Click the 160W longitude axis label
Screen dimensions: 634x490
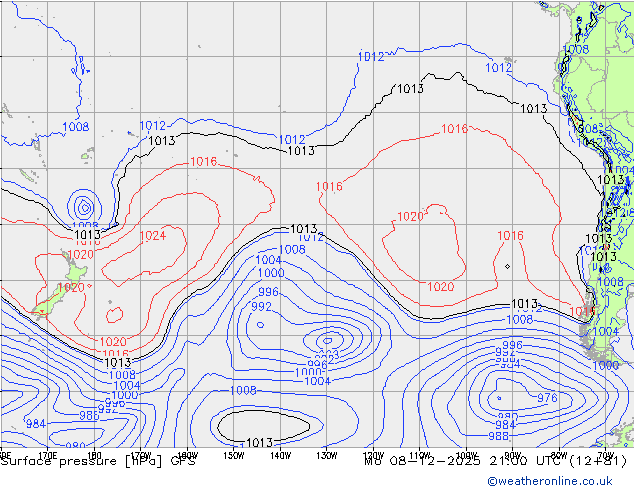click(x=188, y=455)
